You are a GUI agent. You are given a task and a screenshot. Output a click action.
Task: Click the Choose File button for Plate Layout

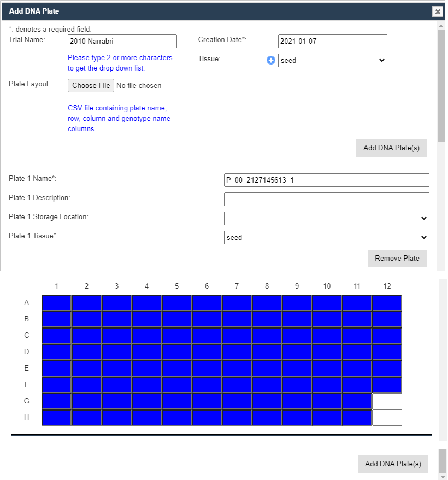91,85
